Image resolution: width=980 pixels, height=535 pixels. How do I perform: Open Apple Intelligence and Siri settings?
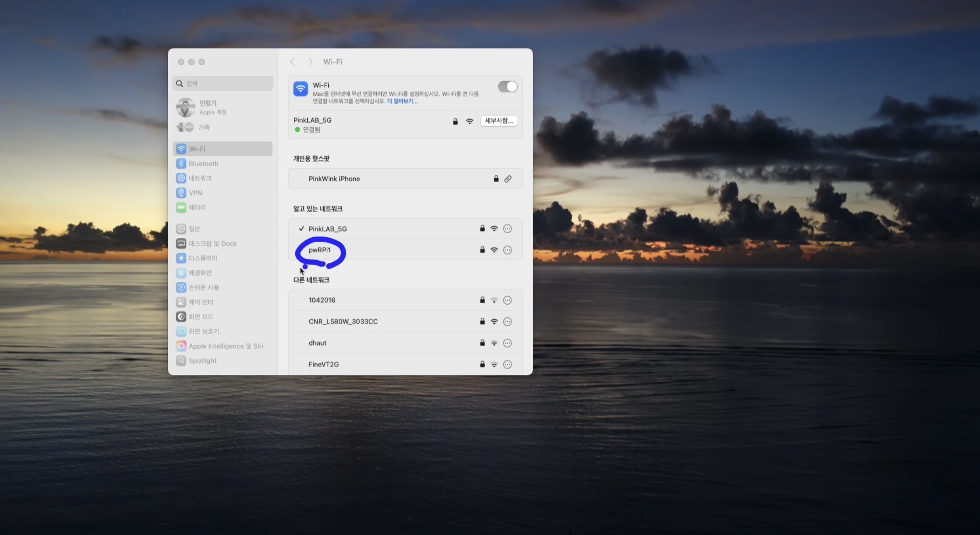(225, 346)
